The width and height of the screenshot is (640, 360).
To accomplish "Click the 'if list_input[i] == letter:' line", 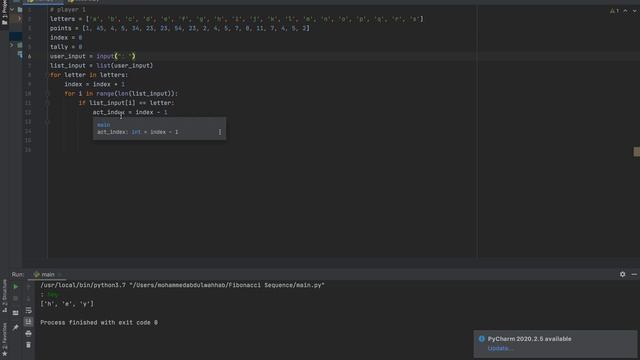I will pyautogui.click(x=127, y=103).
